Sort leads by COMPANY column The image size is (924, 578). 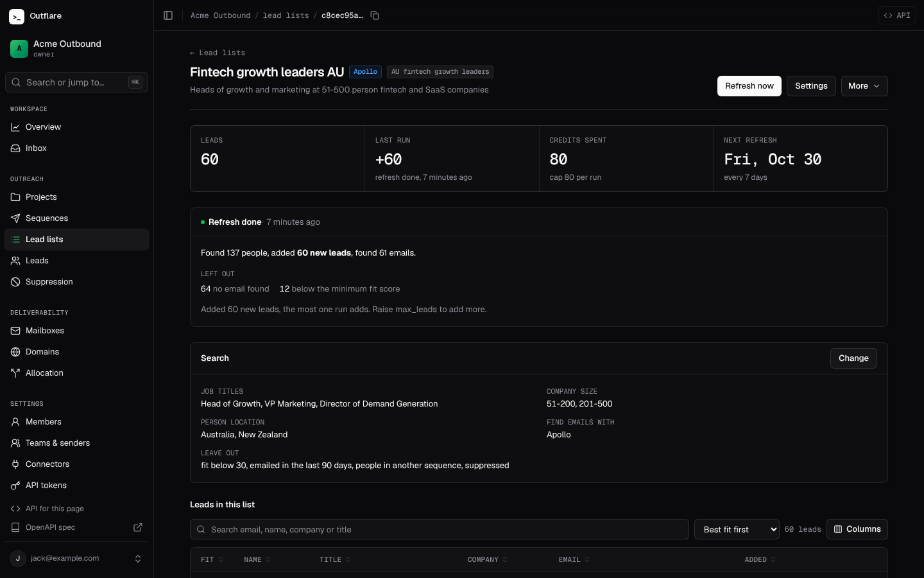tap(488, 560)
